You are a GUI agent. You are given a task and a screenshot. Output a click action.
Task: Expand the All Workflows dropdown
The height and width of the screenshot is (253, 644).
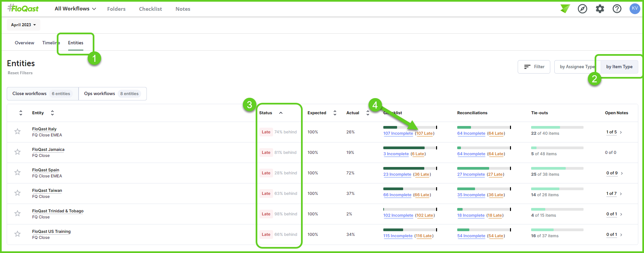(x=75, y=9)
